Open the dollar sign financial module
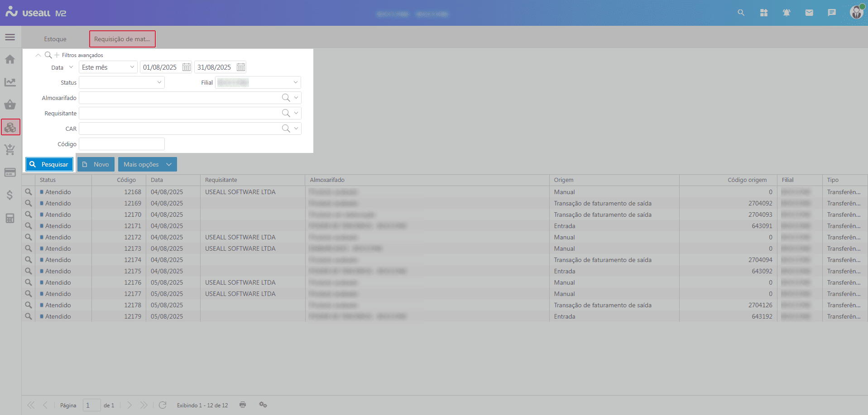Image resolution: width=868 pixels, height=415 pixels. click(10, 195)
